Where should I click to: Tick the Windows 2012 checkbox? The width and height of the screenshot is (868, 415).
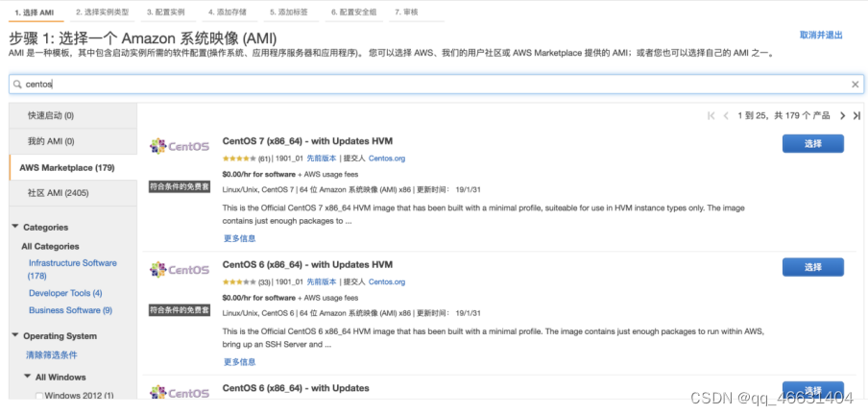39,396
